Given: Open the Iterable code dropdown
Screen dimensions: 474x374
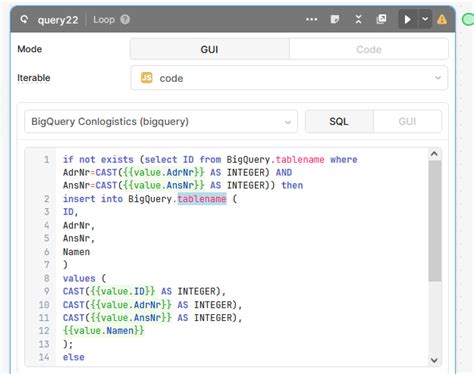Looking at the screenshot, I should (289, 78).
